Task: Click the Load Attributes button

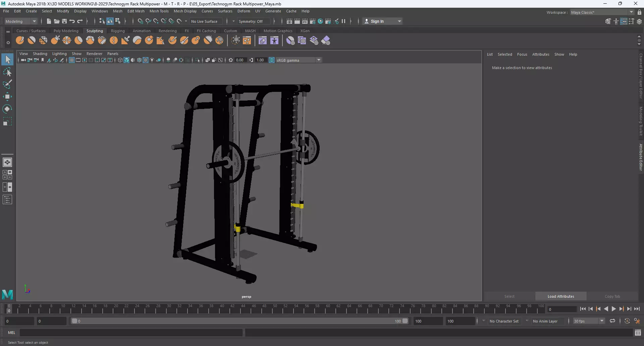Action: click(561, 296)
